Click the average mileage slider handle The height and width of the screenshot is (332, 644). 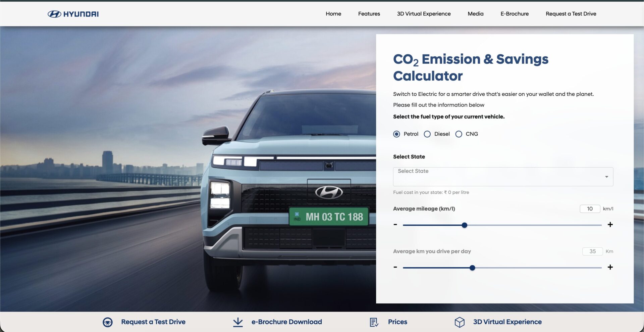click(x=464, y=225)
